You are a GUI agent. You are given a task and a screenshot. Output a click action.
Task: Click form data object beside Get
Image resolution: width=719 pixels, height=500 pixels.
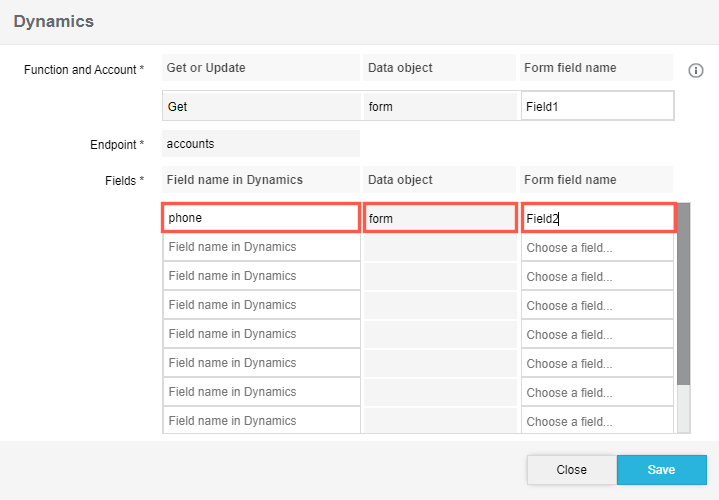point(440,106)
